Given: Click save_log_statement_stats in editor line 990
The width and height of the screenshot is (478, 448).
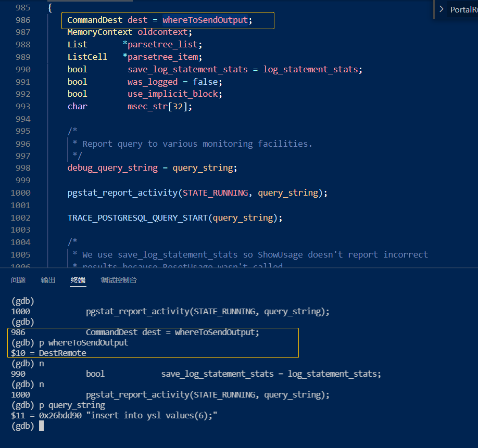Looking at the screenshot, I should pos(187,69).
